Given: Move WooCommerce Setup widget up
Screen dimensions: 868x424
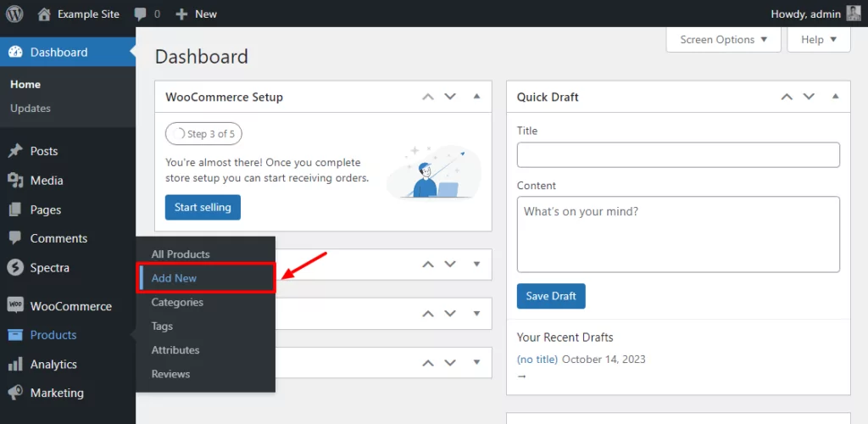Looking at the screenshot, I should 428,97.
